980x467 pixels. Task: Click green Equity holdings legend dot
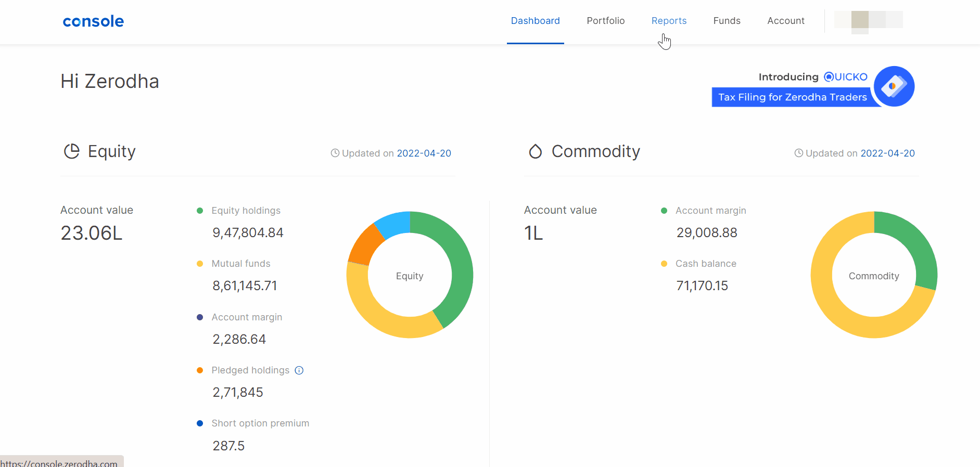(x=200, y=211)
